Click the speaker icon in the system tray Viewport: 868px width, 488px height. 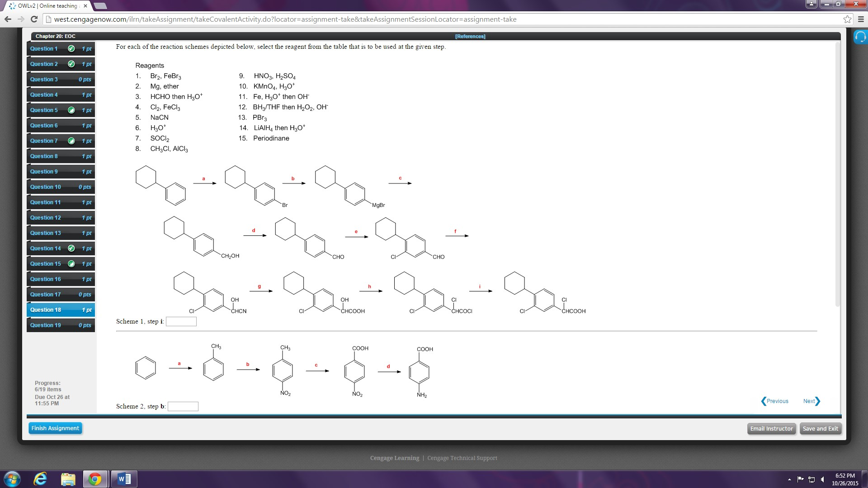point(822,480)
